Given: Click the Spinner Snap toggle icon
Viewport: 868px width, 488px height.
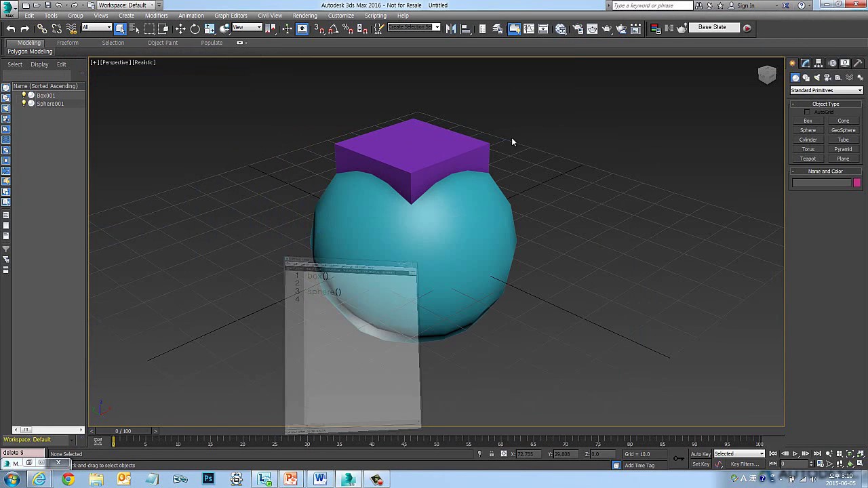Looking at the screenshot, I should point(362,28).
